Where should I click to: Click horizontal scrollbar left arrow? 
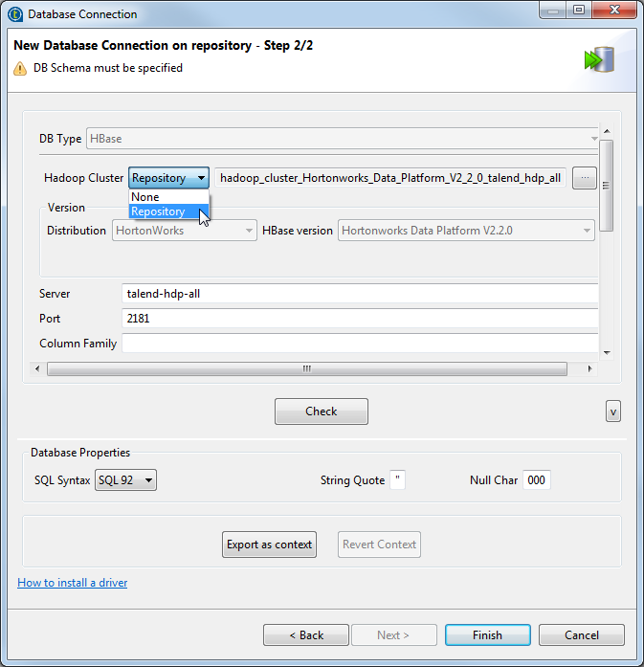pyautogui.click(x=37, y=368)
